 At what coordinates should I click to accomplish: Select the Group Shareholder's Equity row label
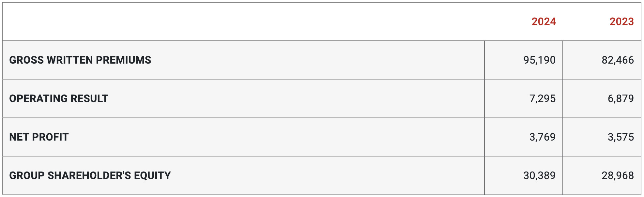pos(90,175)
